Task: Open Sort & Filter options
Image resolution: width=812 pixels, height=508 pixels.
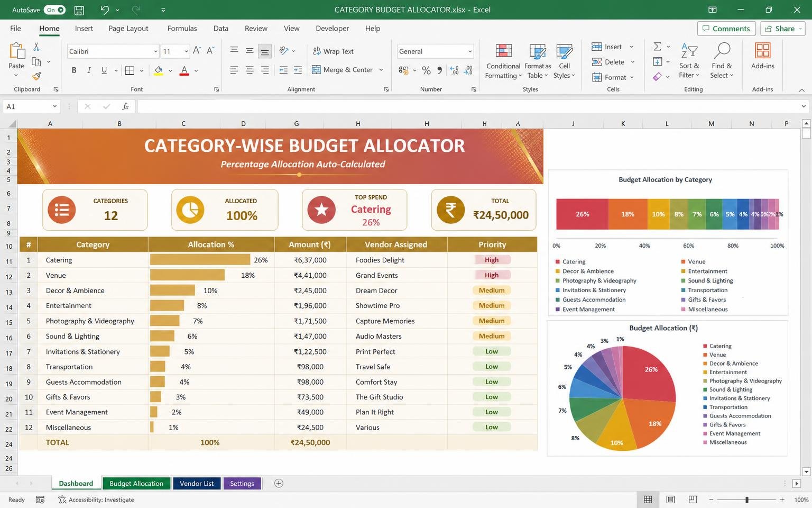Action: click(689, 61)
